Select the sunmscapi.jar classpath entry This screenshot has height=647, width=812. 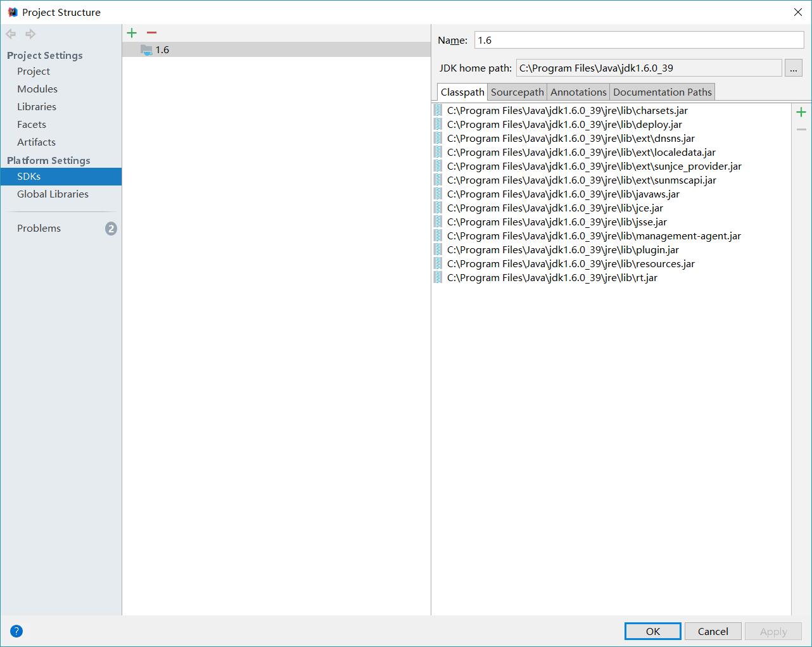(x=611, y=180)
